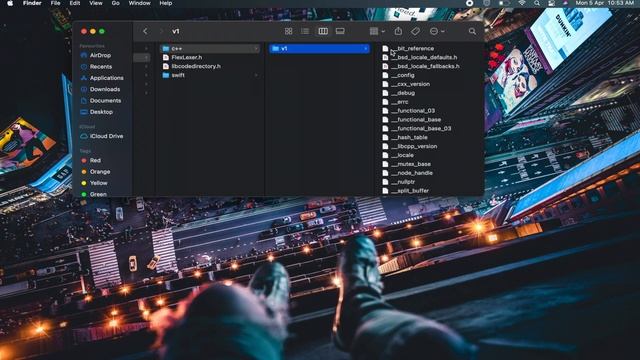The height and width of the screenshot is (360, 640).
Task: Select the __errc file
Action: click(x=400, y=102)
